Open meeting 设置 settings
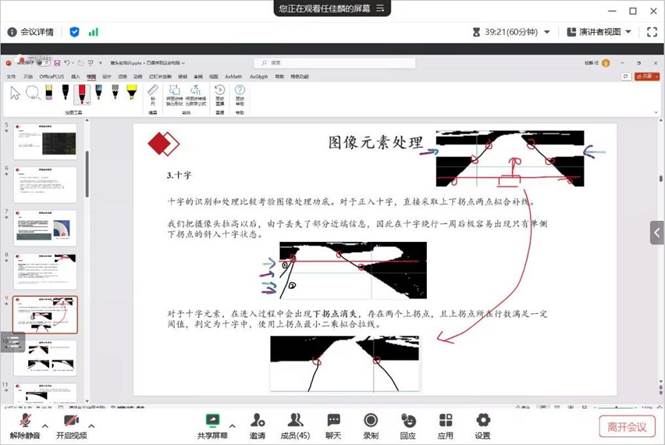 click(x=483, y=424)
